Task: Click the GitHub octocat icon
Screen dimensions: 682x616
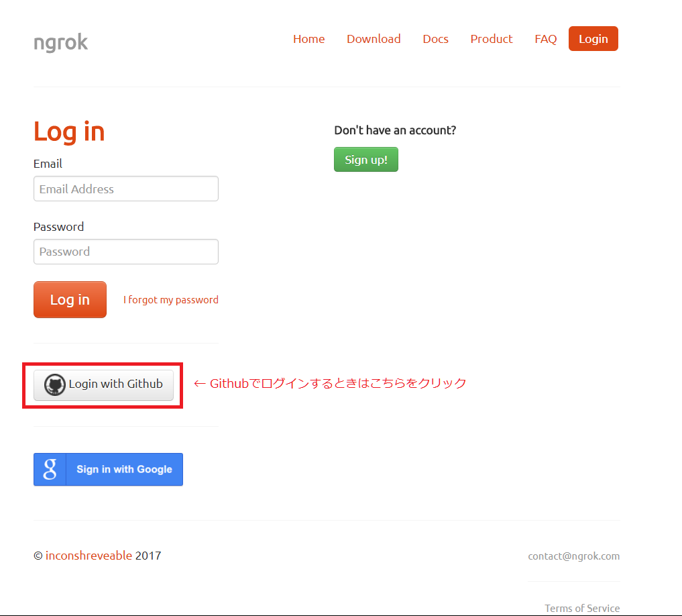Action: [x=55, y=385]
